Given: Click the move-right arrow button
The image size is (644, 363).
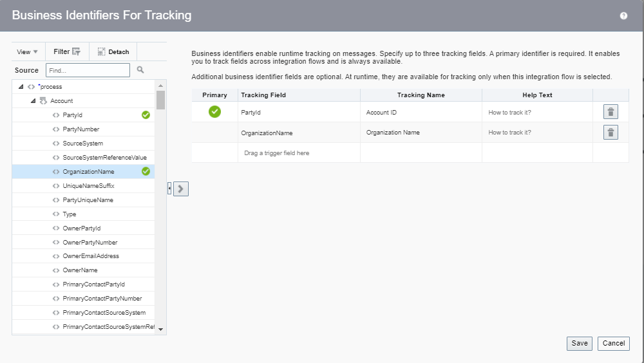Looking at the screenshot, I should pyautogui.click(x=181, y=189).
